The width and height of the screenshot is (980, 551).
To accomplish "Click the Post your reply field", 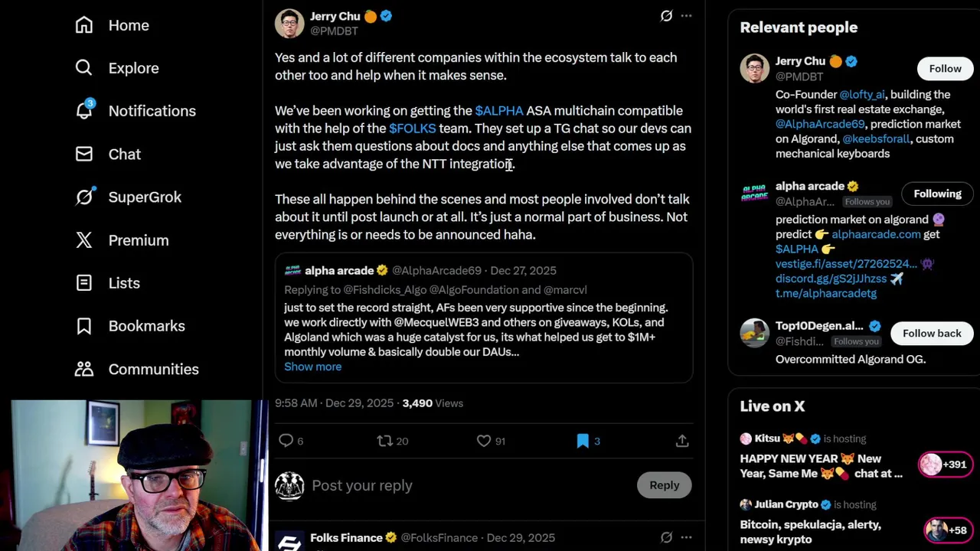I will [x=459, y=485].
